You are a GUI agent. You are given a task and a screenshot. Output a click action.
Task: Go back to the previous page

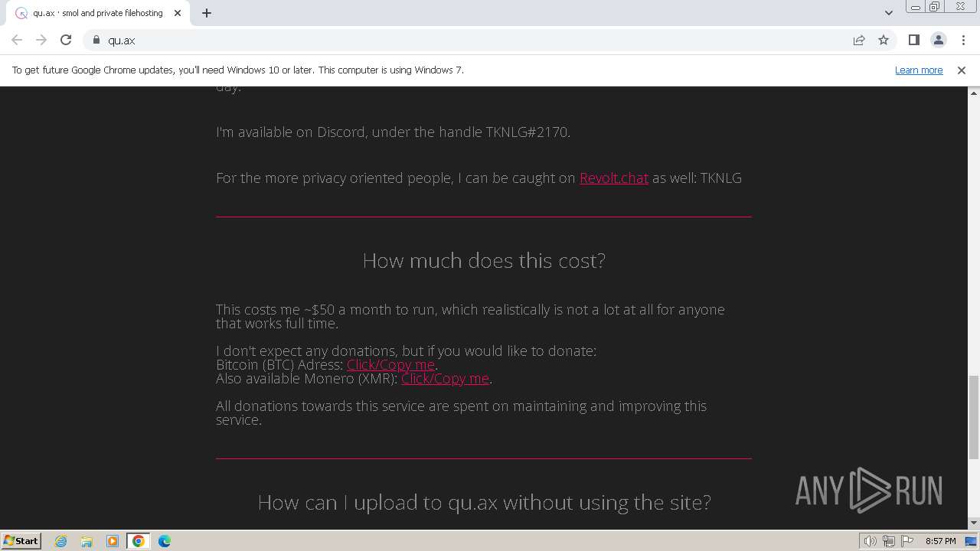(17, 40)
